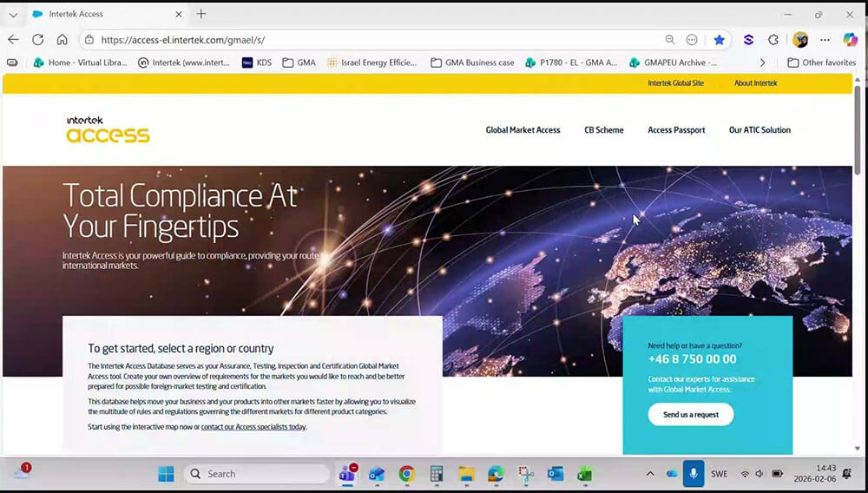Image resolution: width=868 pixels, height=493 pixels.
Task: Open the P1780 - EL - GMA bookmark
Action: click(571, 62)
